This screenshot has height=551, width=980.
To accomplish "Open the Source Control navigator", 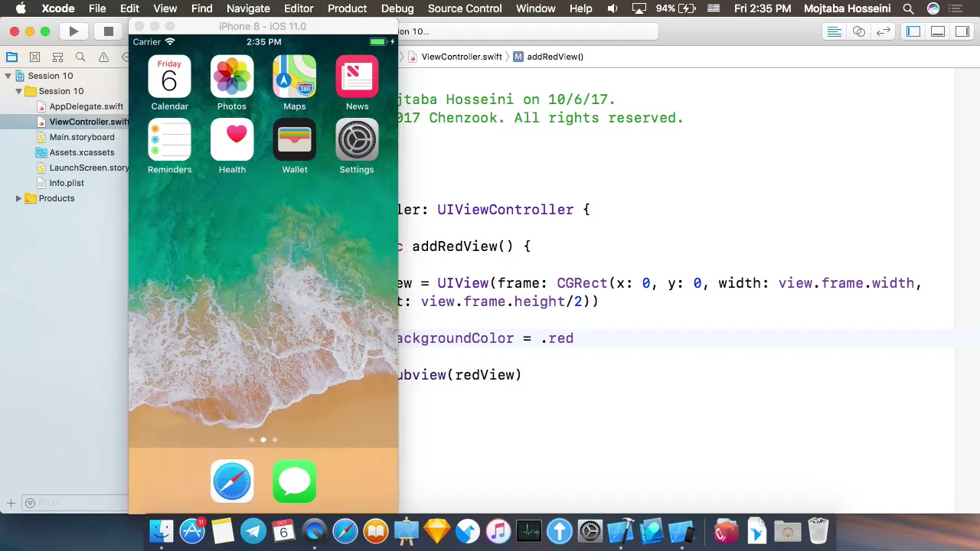I will tap(34, 57).
